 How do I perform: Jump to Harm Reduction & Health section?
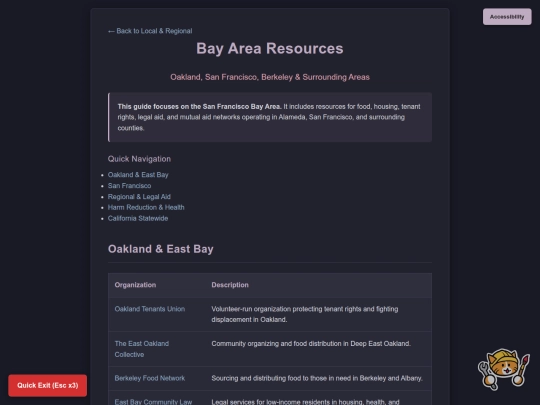[x=146, y=207]
